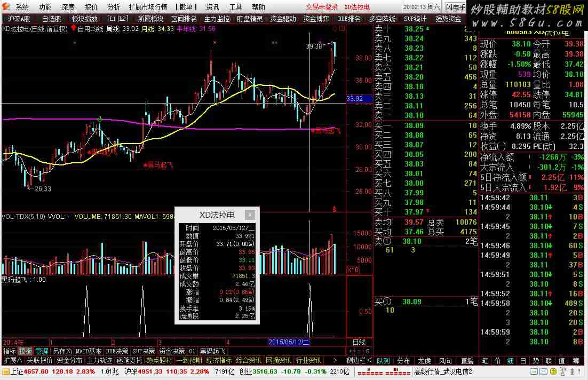Select the MACD基本 template tab
The height and width of the screenshot is (380, 588).
click(x=89, y=351)
